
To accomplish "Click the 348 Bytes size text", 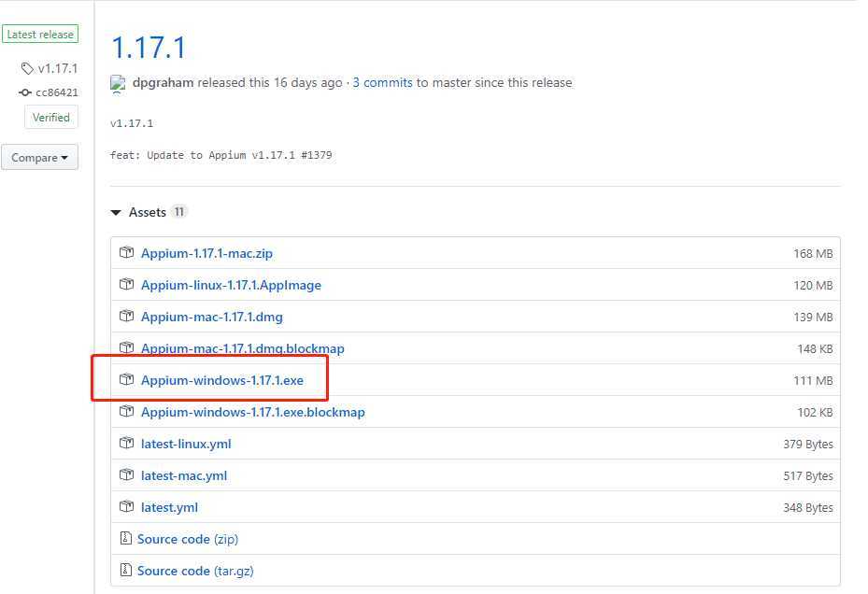I will click(807, 507).
